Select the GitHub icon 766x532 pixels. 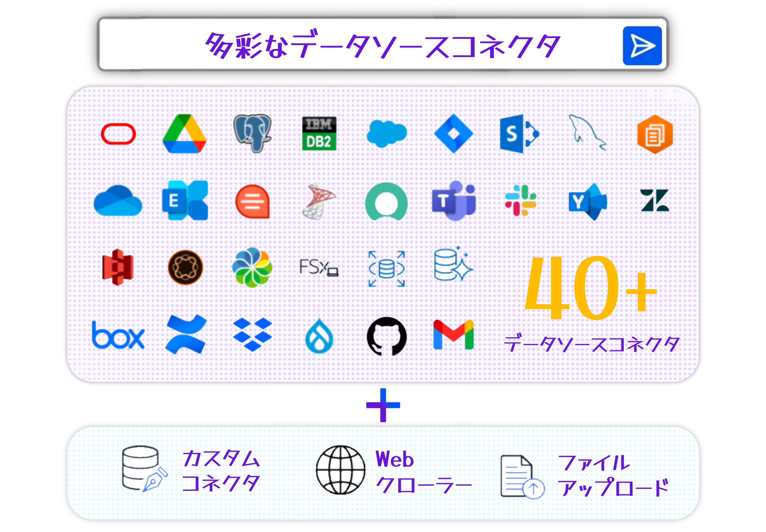pyautogui.click(x=387, y=336)
